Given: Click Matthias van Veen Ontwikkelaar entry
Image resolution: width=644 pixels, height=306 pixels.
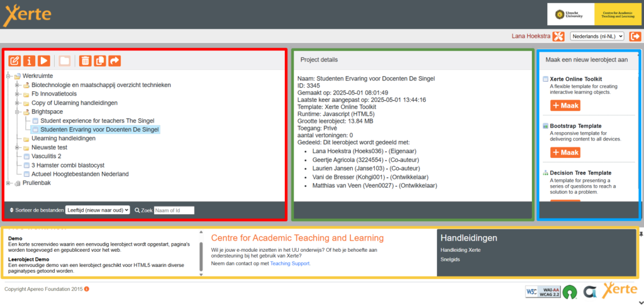Looking at the screenshot, I should [x=375, y=186].
